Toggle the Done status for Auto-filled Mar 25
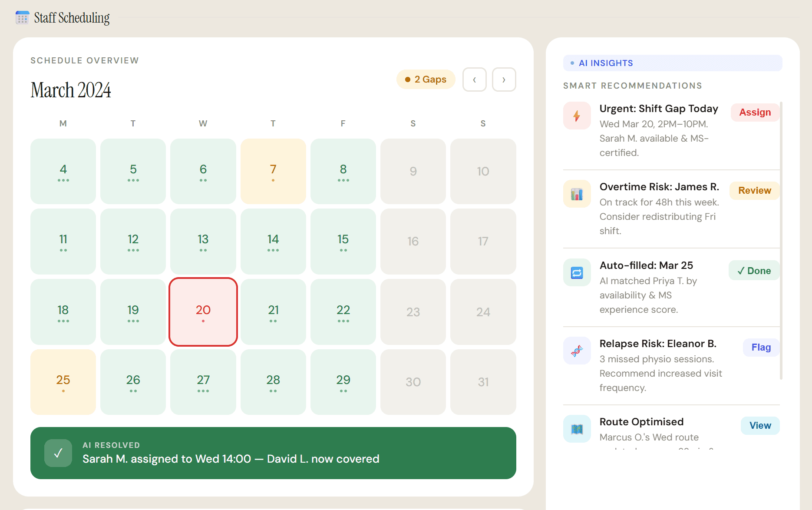Image resolution: width=812 pixels, height=510 pixels. (754, 270)
